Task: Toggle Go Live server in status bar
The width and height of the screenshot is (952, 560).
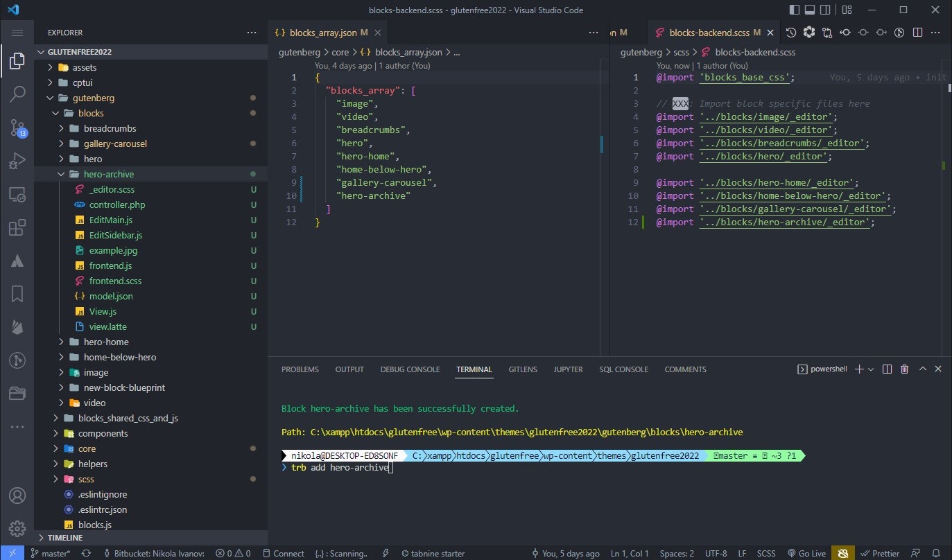Action: 806,553
